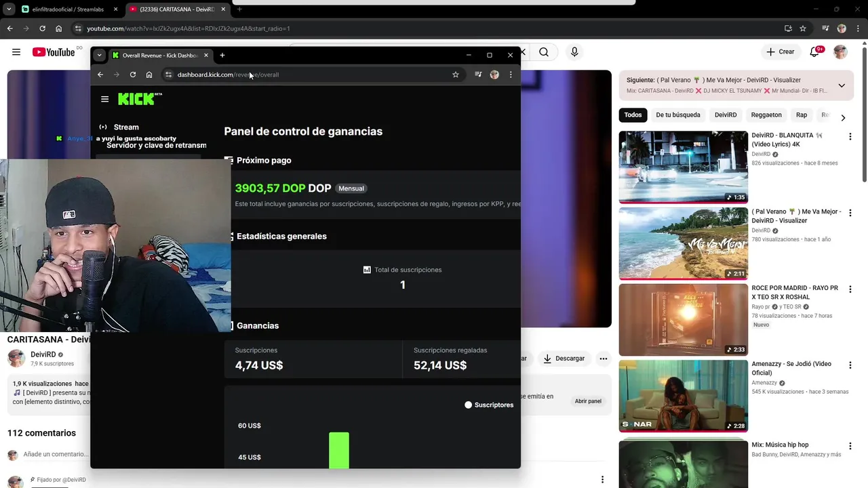Expand the Siguiente playlist panel chevron
868x488 pixels.
[842, 85]
